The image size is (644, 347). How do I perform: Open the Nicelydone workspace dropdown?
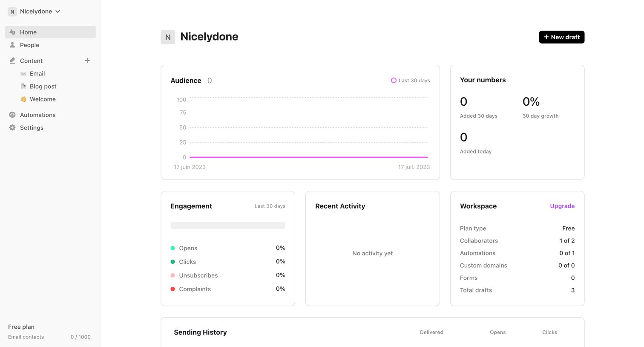(34, 12)
